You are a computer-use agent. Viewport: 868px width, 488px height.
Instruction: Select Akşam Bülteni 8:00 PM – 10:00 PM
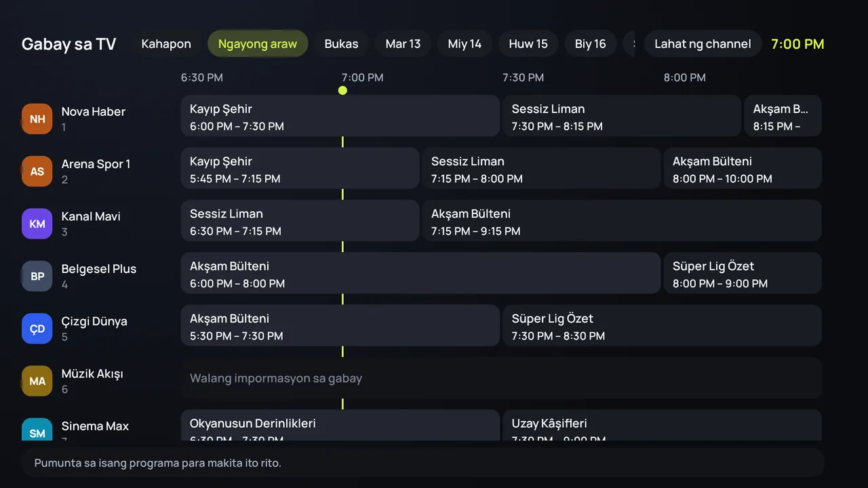click(743, 168)
